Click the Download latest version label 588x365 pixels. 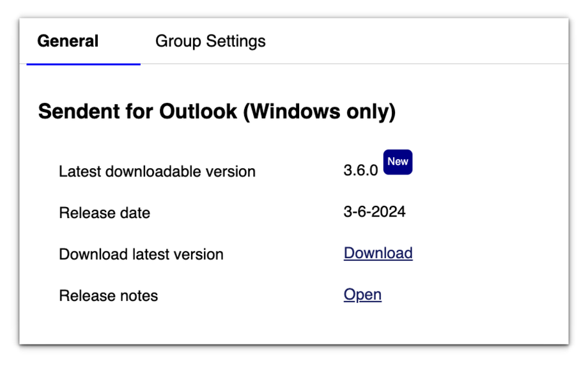click(141, 254)
